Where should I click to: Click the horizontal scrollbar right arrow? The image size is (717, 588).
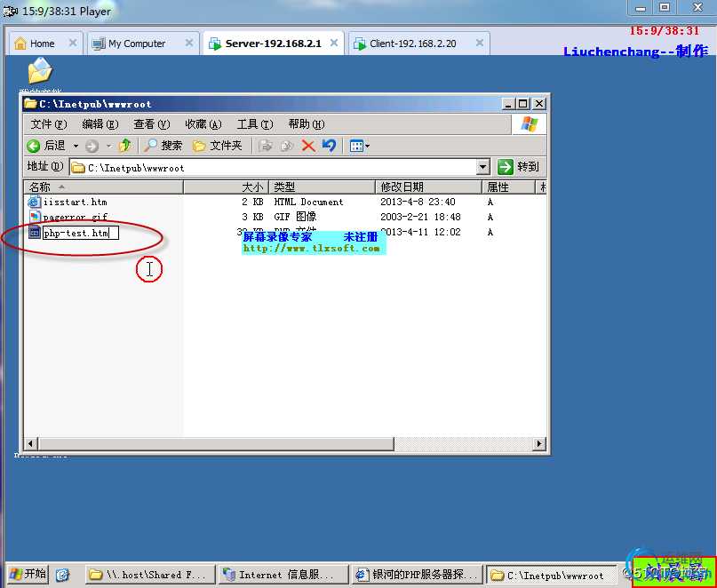click(538, 443)
